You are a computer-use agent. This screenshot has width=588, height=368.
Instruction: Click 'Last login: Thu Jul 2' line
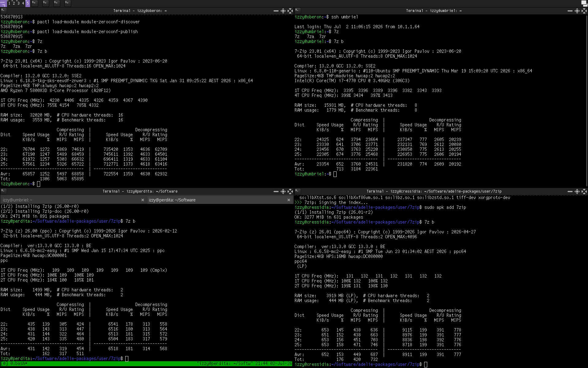click(357, 27)
